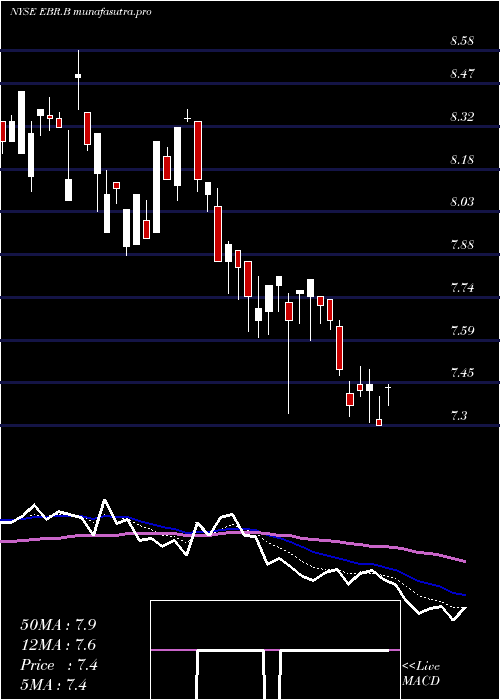The height and width of the screenshot is (700, 500).
Task: Click the final doji candle on the right
Action: click(x=389, y=395)
